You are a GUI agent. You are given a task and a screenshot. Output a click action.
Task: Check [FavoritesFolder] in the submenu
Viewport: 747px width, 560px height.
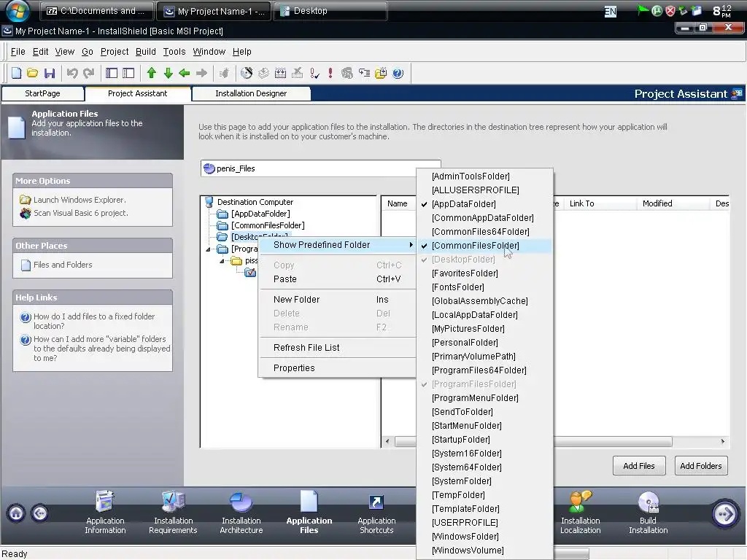484,273
